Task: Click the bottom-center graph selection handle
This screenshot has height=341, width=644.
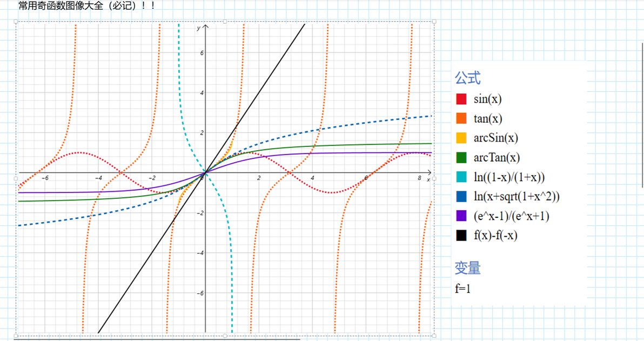Action: coord(225,336)
